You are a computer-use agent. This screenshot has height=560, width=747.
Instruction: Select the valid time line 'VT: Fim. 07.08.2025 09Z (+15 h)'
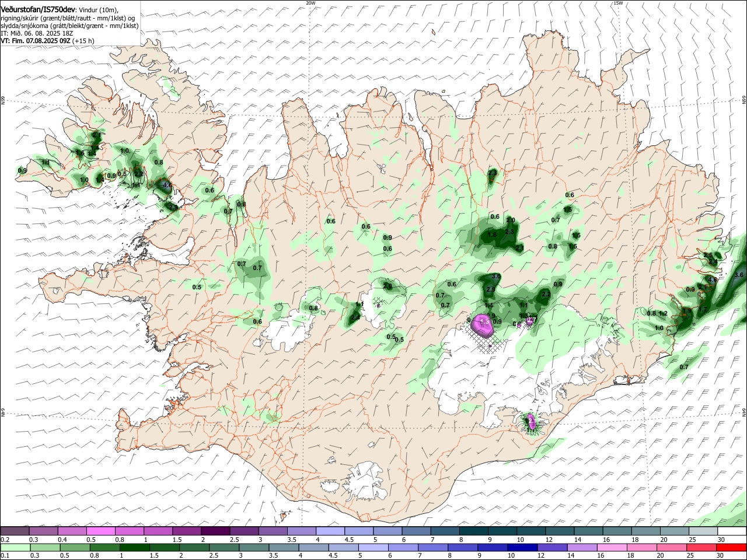47,41
